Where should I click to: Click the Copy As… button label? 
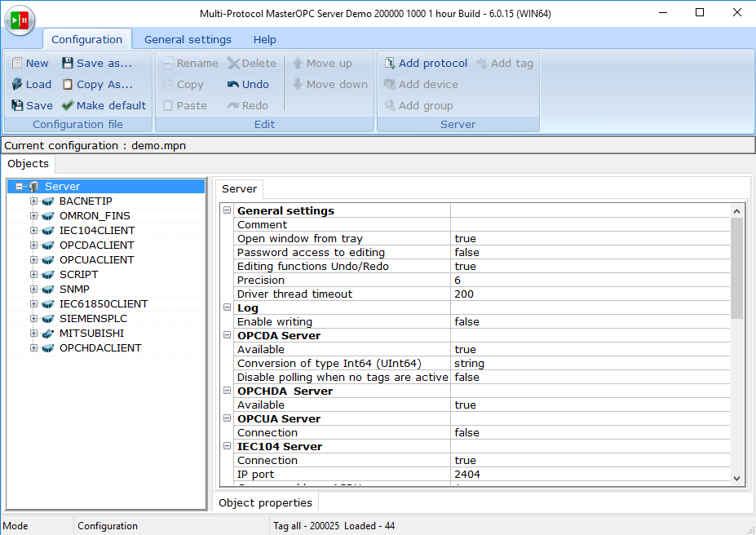(104, 84)
